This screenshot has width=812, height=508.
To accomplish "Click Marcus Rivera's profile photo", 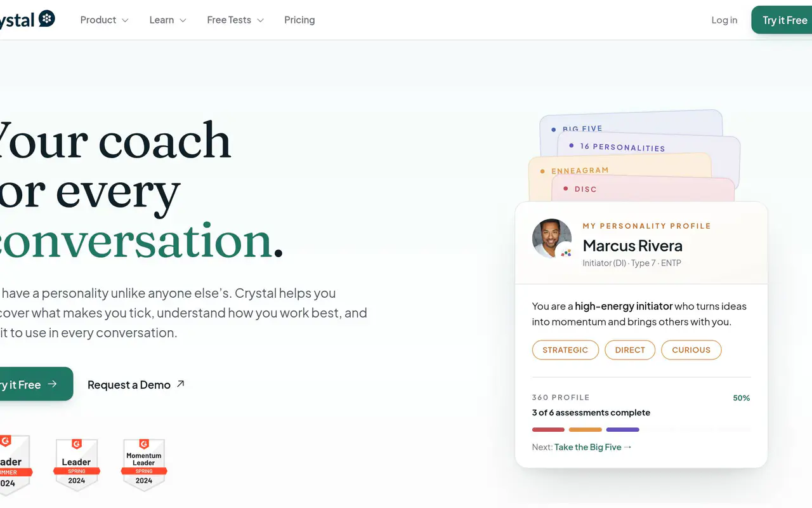I will [x=551, y=238].
